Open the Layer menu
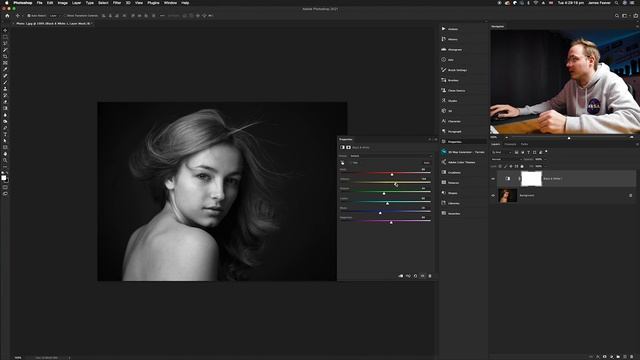The width and height of the screenshot is (640, 360). coord(76,2)
